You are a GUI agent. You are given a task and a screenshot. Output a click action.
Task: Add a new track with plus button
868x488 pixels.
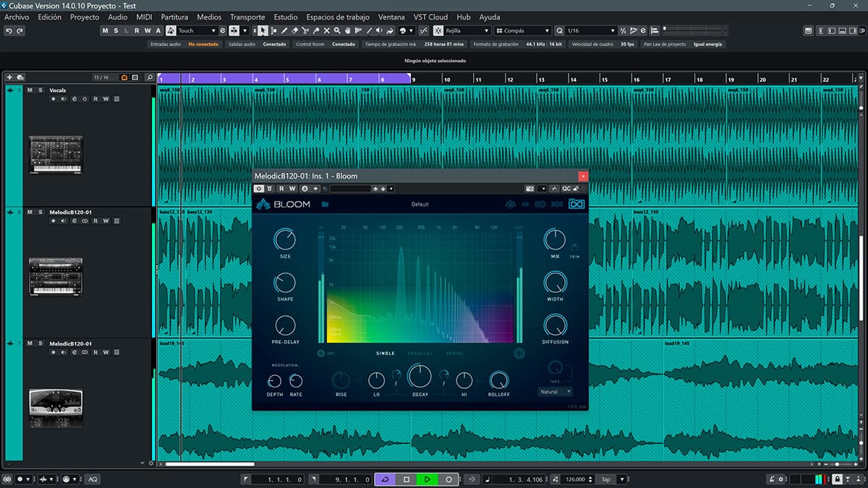point(9,77)
